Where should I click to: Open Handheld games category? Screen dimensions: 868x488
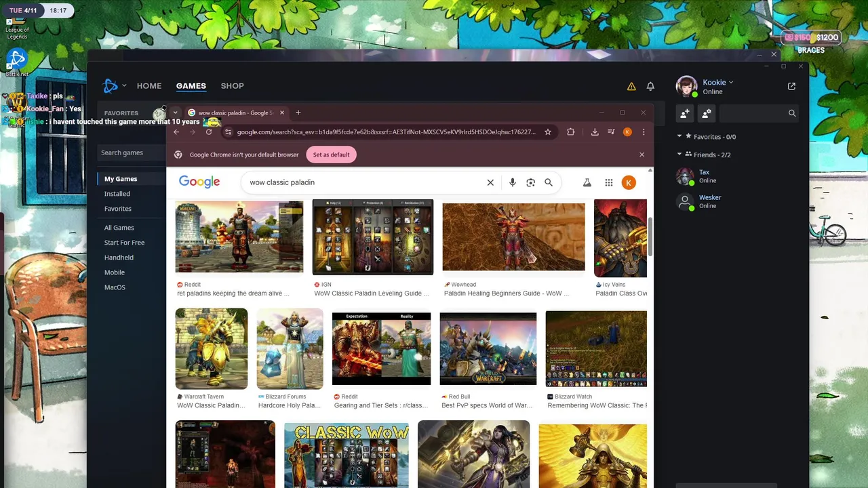[x=119, y=258]
